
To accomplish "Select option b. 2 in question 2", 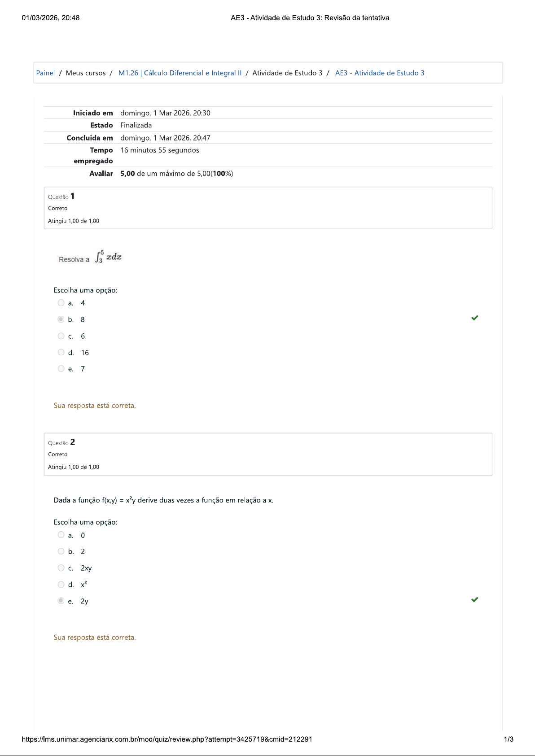I will (x=61, y=551).
